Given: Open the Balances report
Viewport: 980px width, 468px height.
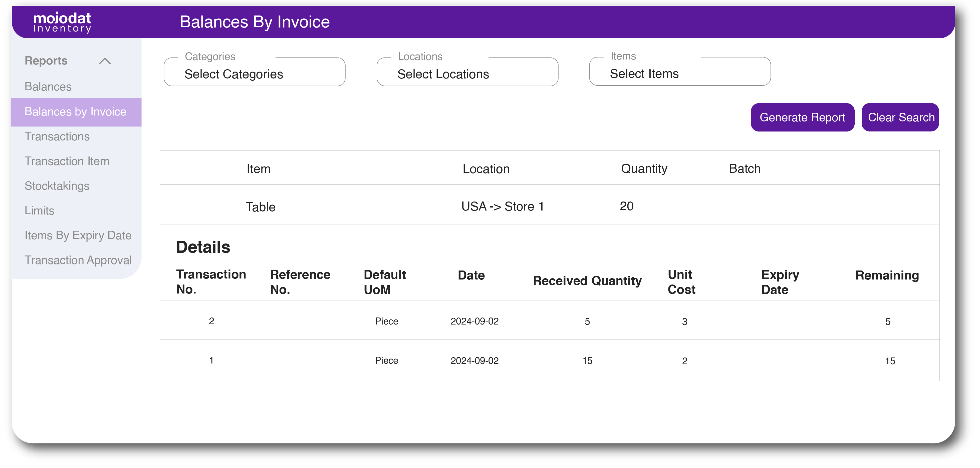Looking at the screenshot, I should click(48, 87).
